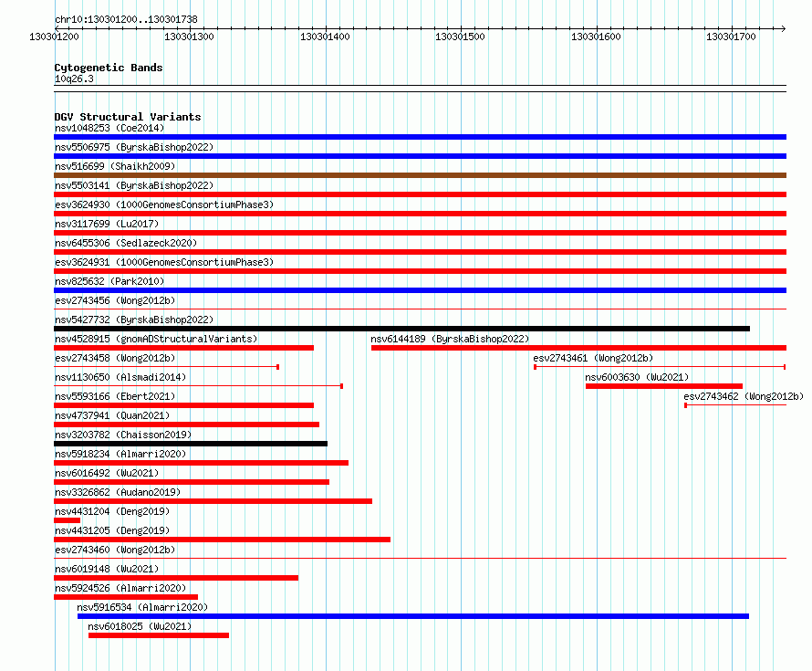Click ruler position 130301300
Image resolution: width=812 pixels, height=671 pixels.
pyautogui.click(x=189, y=37)
